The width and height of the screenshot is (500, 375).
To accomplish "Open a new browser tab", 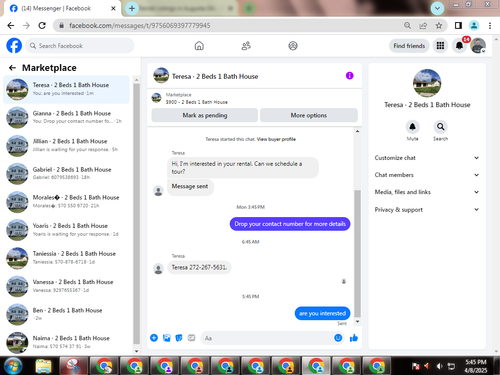I will [x=132, y=8].
